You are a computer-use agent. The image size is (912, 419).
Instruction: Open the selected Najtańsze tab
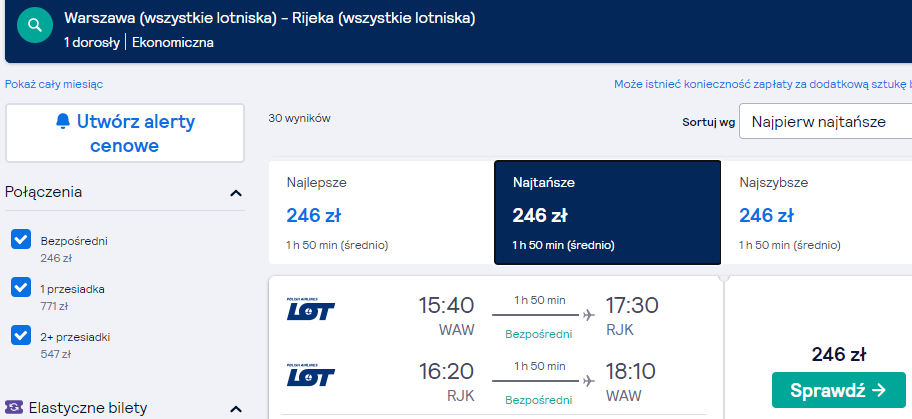pyautogui.click(x=607, y=213)
